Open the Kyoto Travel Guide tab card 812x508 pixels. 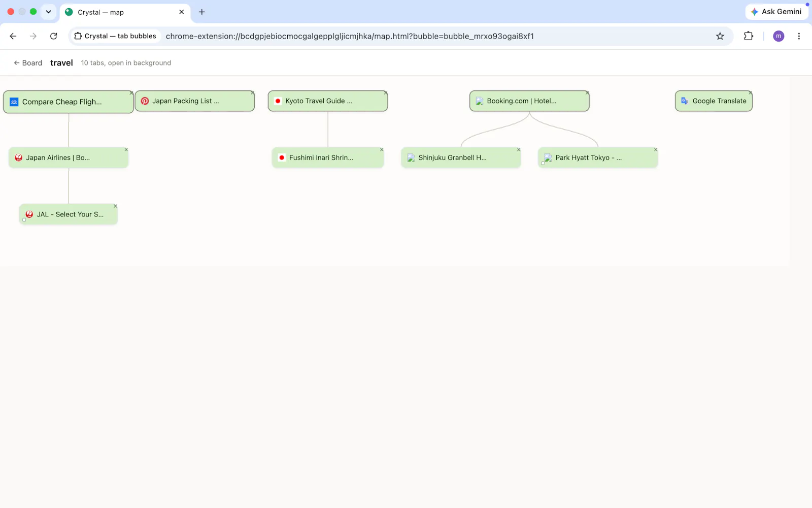pyautogui.click(x=328, y=101)
